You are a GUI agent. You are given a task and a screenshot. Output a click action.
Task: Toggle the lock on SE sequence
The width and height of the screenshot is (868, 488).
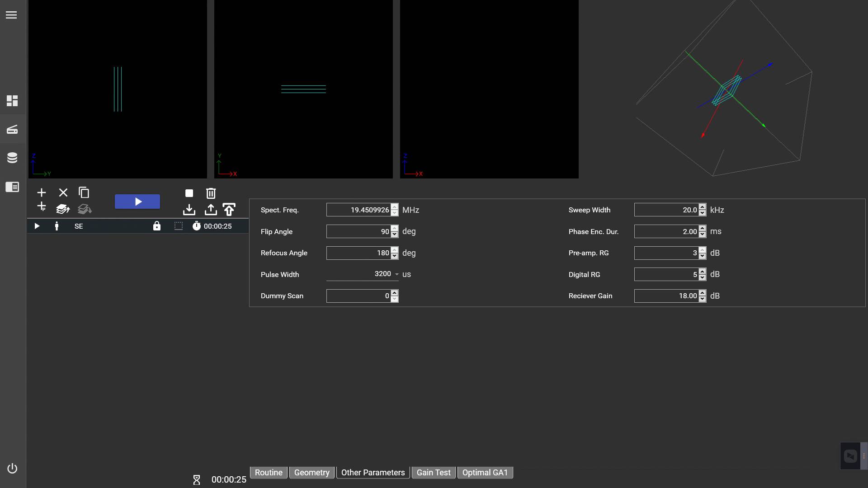coord(156,226)
